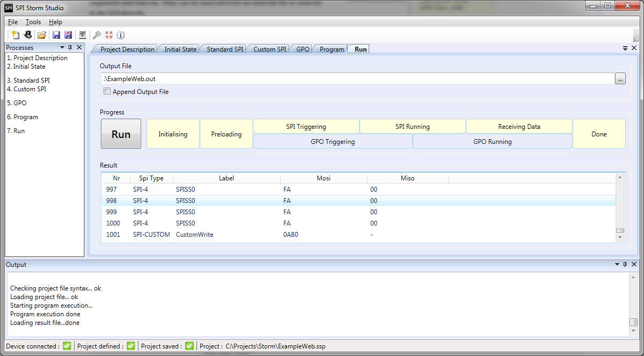Click Result table scroll down arrow
The width and height of the screenshot is (644, 356).
pyautogui.click(x=620, y=238)
